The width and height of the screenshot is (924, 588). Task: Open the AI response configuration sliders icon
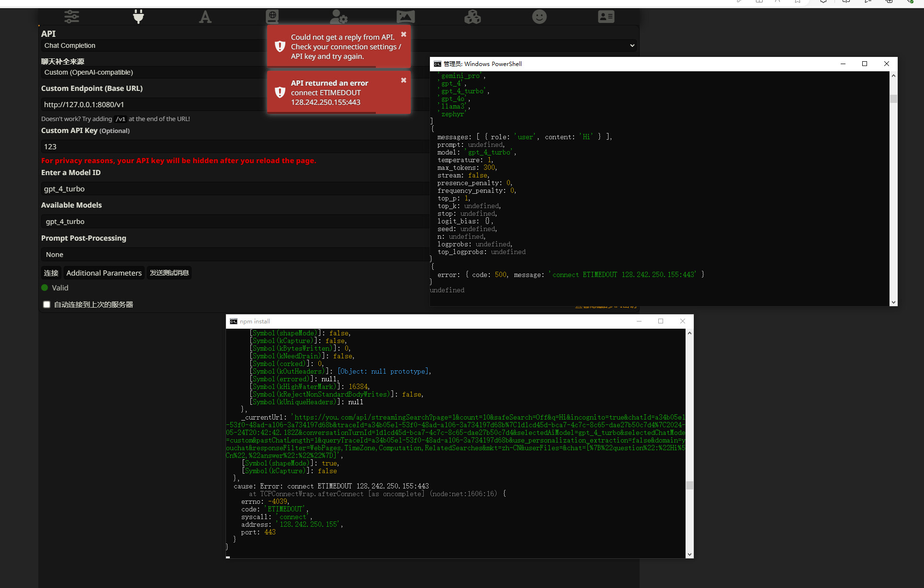[x=72, y=17]
